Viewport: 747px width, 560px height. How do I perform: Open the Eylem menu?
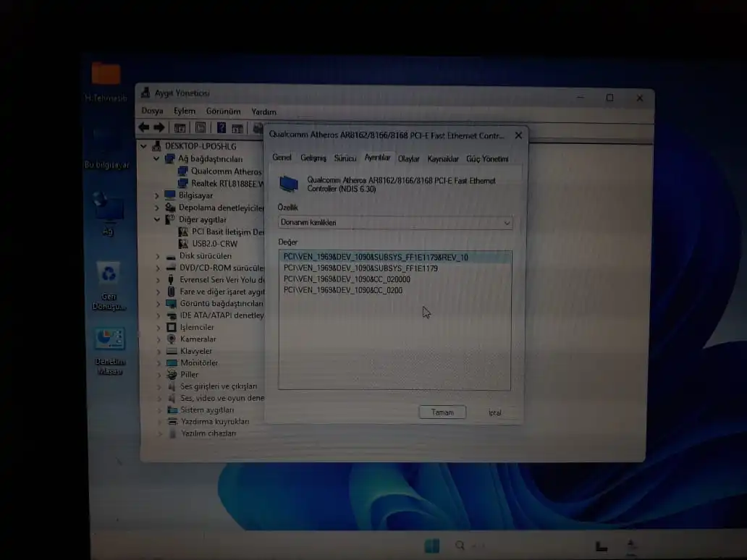(185, 111)
